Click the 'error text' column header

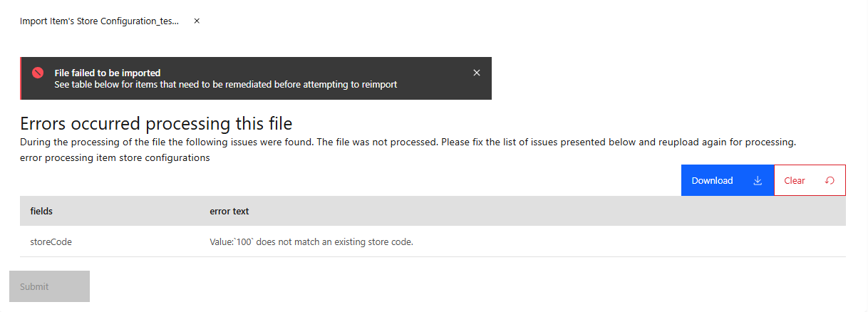229,212
